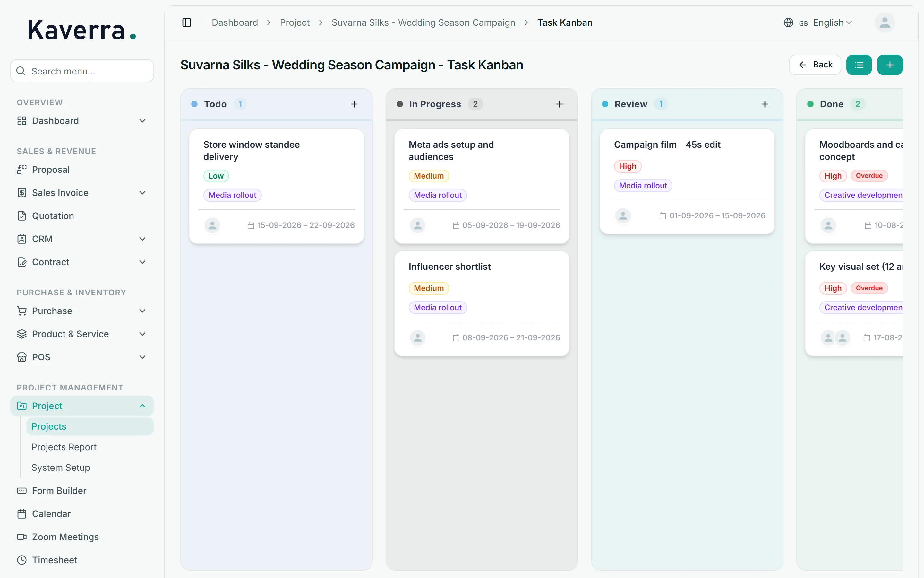
Task: Go to Project breadcrumb
Action: 295,22
